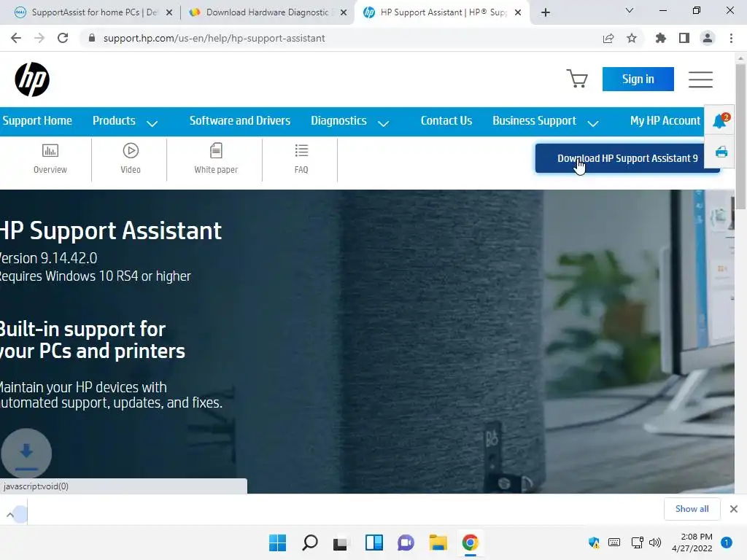The image size is (747, 560).
Task: Click the printer icon in side panel
Action: [721, 152]
